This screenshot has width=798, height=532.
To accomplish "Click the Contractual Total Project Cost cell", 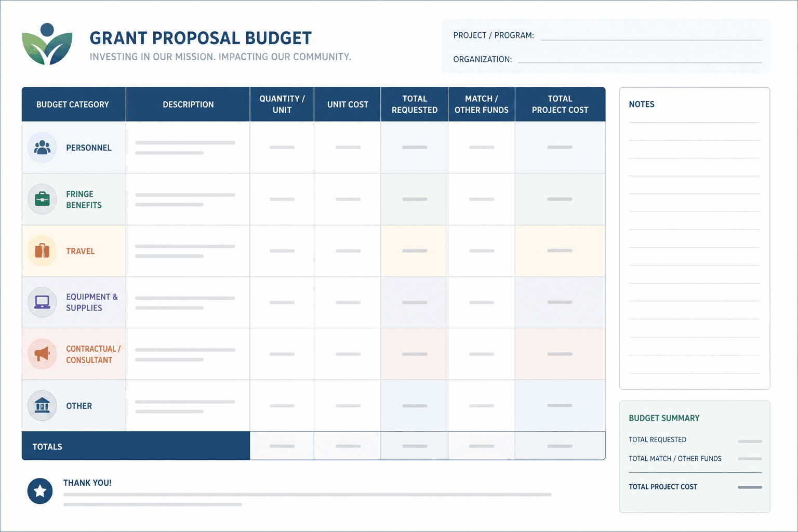I will [560, 354].
